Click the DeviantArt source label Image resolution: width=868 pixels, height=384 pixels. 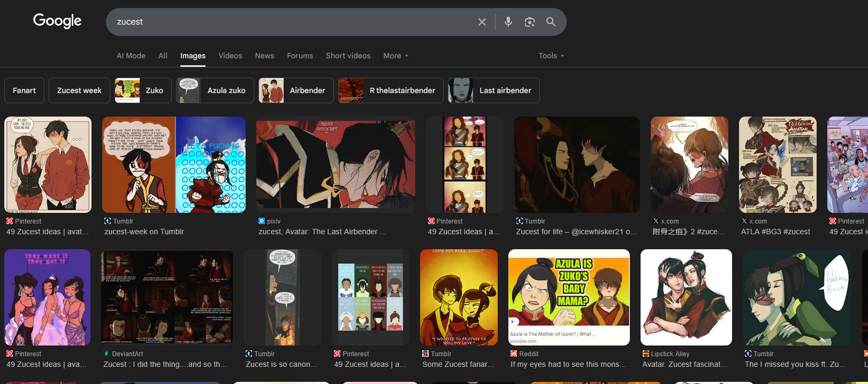coord(127,354)
